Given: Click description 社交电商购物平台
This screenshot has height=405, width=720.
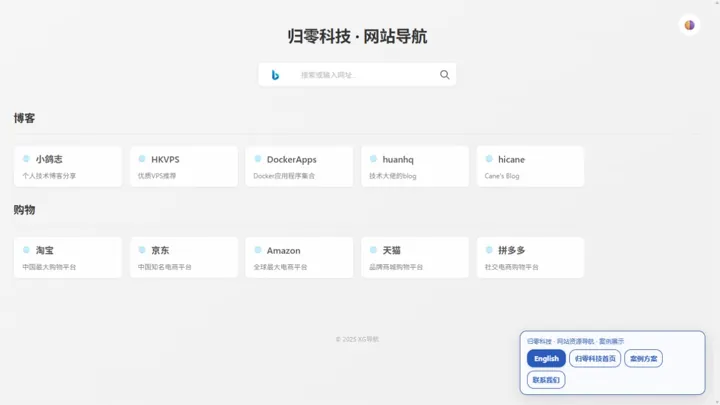Looking at the screenshot, I should tap(512, 267).
